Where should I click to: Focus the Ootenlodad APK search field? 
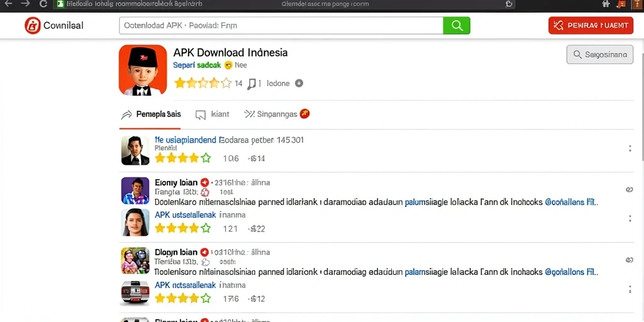pos(281,25)
